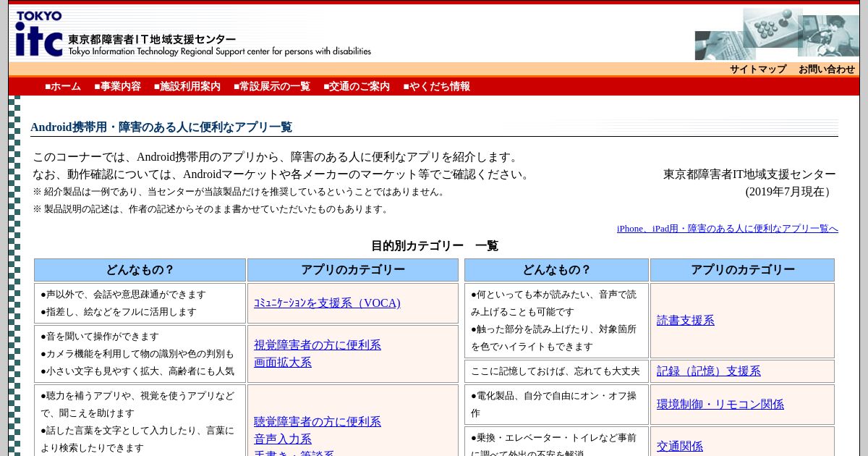Open 視覚障害者の方に便利系 link
This screenshot has width=868, height=456.
(x=318, y=345)
